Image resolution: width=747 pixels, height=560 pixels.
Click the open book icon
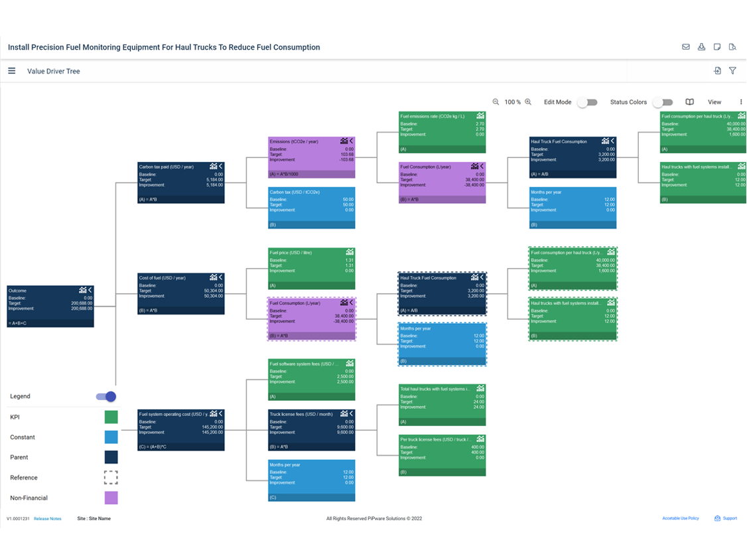pyautogui.click(x=689, y=102)
